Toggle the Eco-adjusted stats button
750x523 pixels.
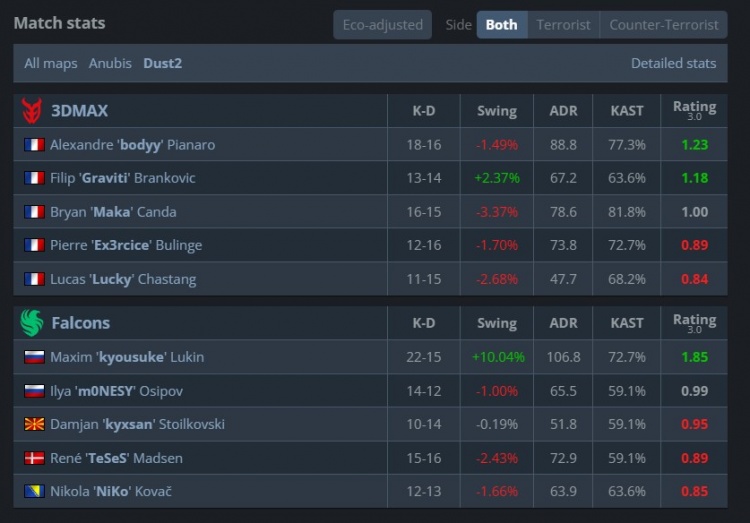(x=382, y=25)
